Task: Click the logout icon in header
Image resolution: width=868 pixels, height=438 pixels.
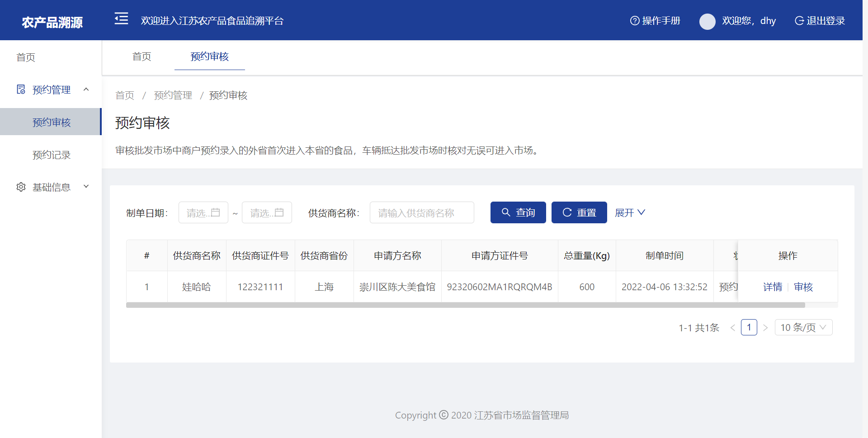Action: [799, 21]
